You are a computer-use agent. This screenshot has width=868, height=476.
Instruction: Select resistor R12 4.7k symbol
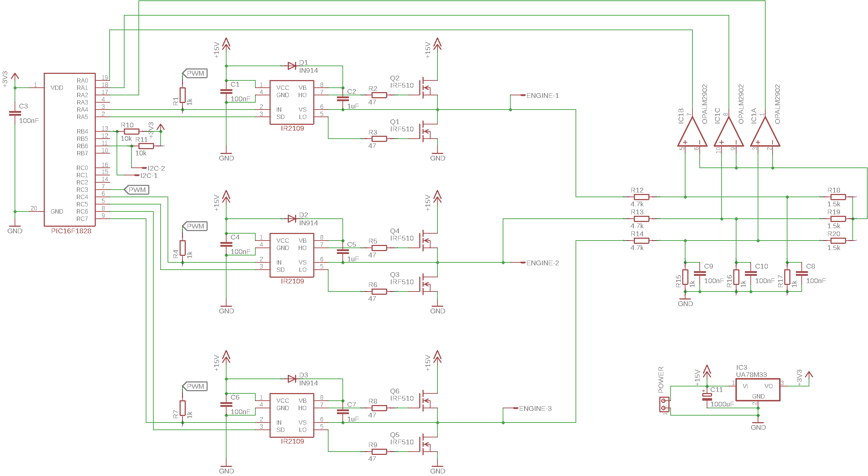(x=641, y=197)
